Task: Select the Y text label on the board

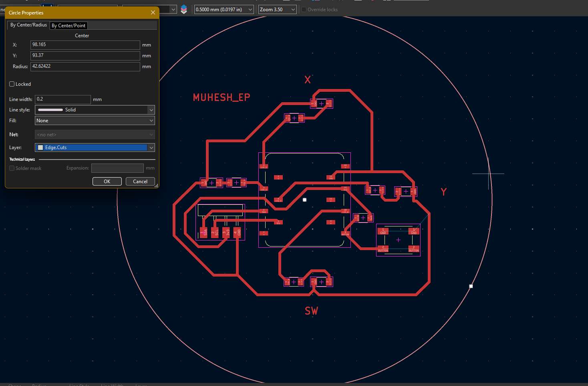Action: point(444,192)
